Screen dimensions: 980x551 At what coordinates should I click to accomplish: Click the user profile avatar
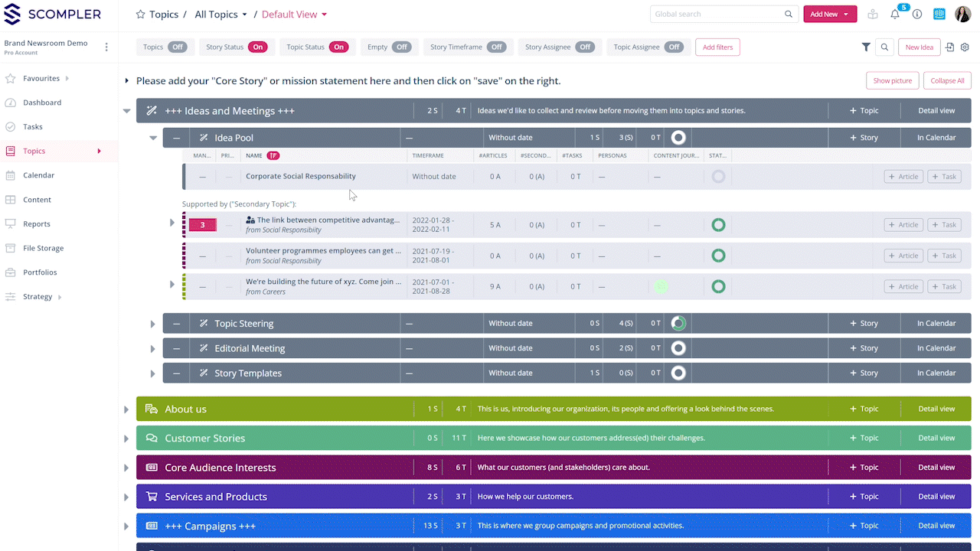coord(962,14)
